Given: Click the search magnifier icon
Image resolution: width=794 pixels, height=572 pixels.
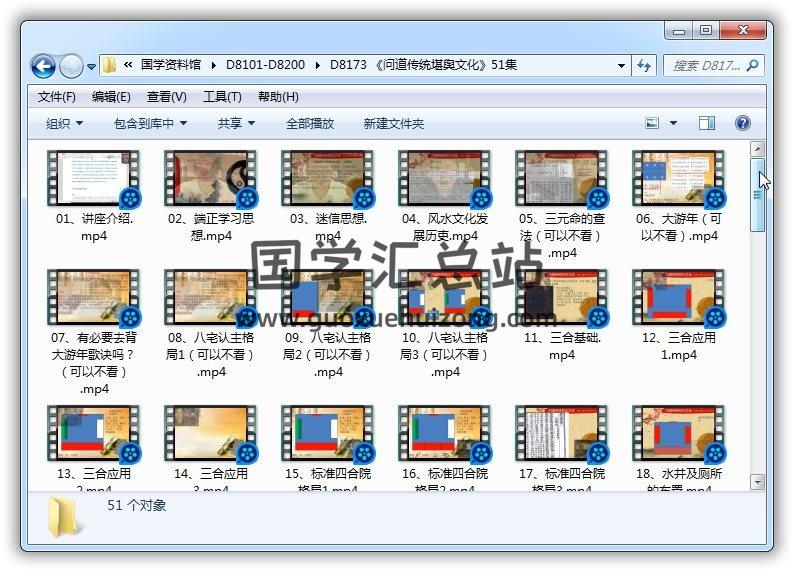Looking at the screenshot, I should (x=752, y=66).
